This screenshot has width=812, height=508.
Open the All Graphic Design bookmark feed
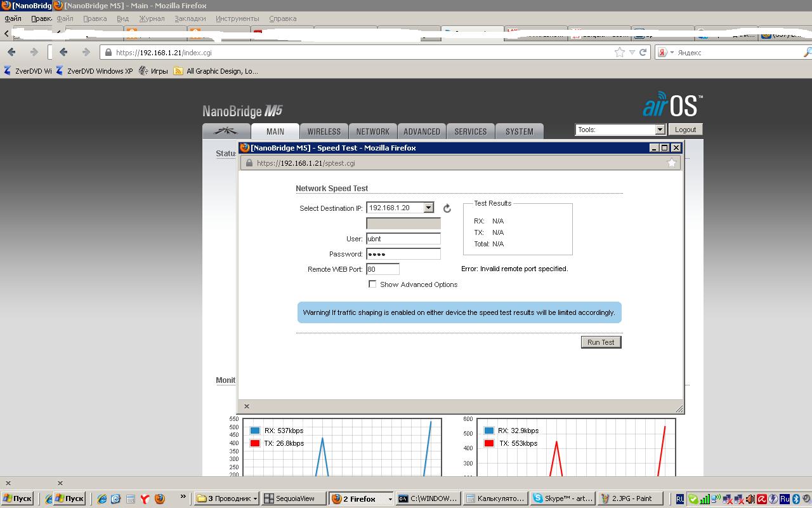point(216,71)
